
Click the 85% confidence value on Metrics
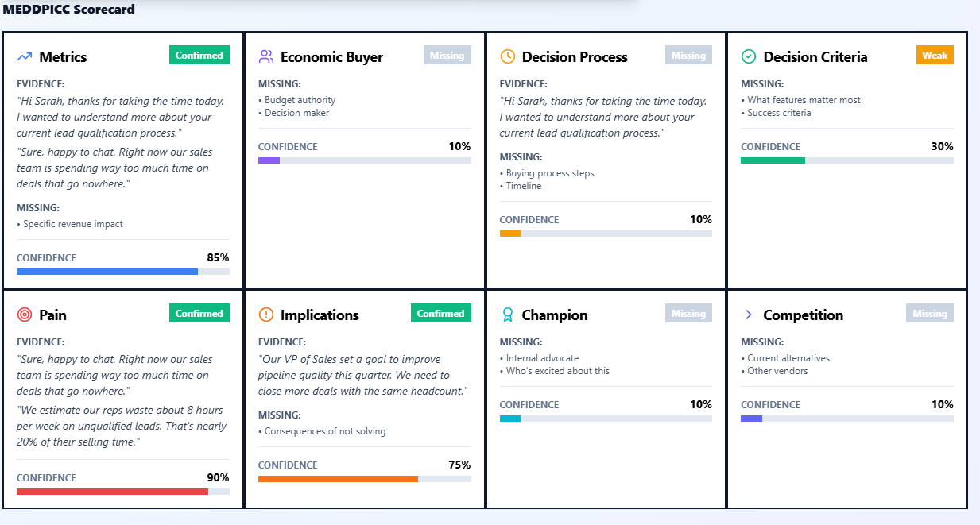pos(219,257)
